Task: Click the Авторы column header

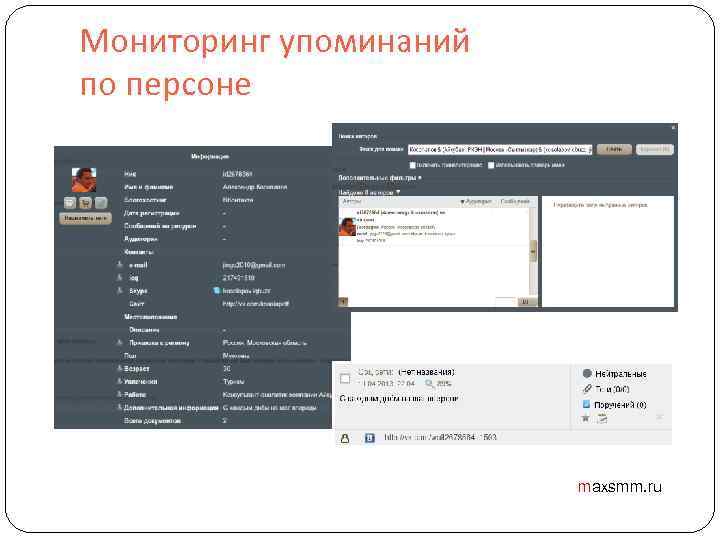Action: pyautogui.click(x=352, y=202)
